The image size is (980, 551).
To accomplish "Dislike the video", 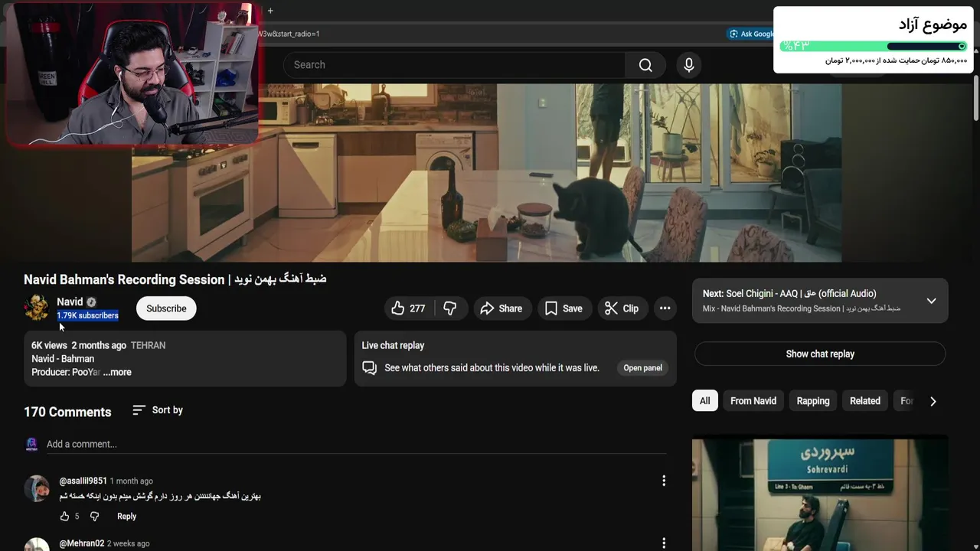I will click(x=450, y=308).
